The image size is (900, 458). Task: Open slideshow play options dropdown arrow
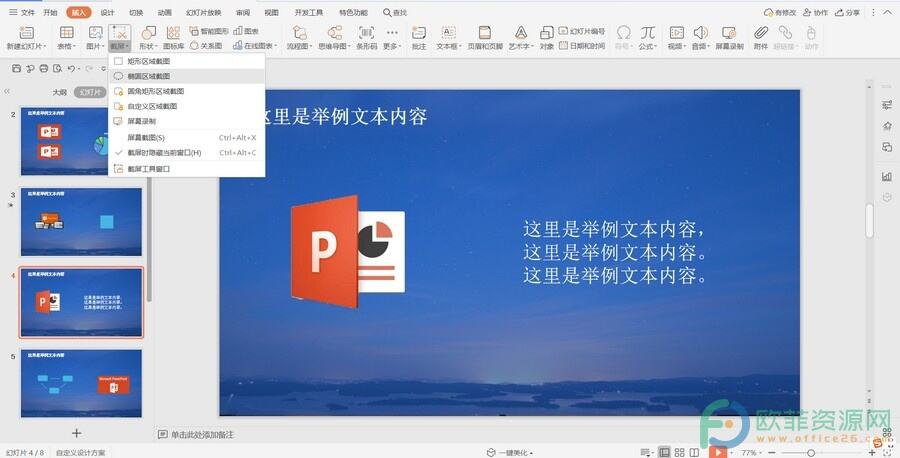pyautogui.click(x=732, y=452)
